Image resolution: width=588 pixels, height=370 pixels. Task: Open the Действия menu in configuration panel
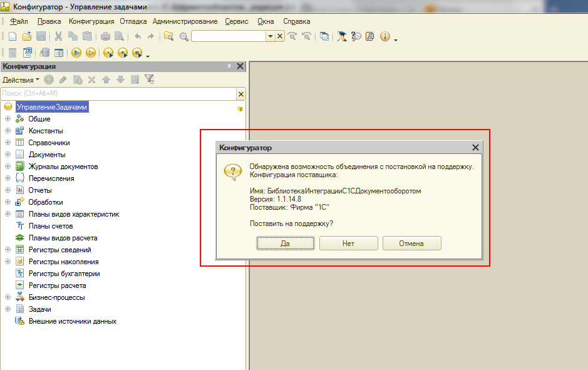pos(21,80)
